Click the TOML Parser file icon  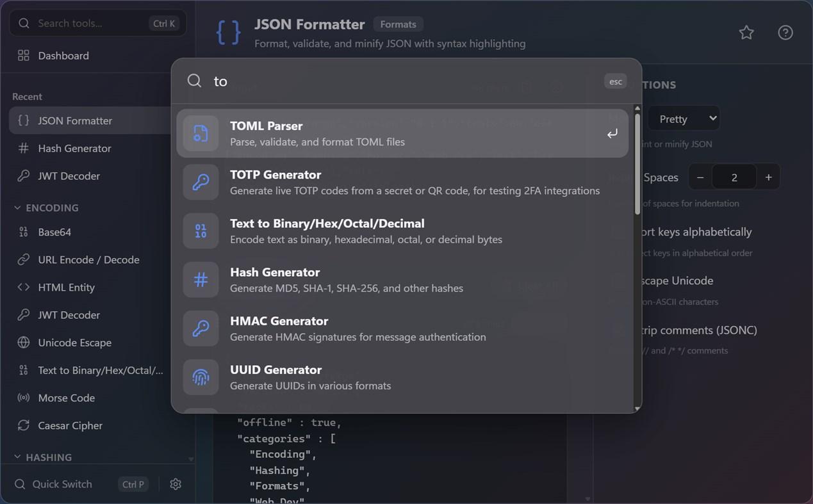pyautogui.click(x=201, y=133)
